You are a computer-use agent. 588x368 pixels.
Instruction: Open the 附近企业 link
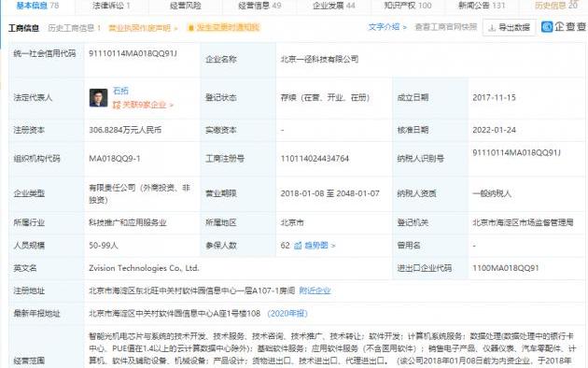[315, 290]
